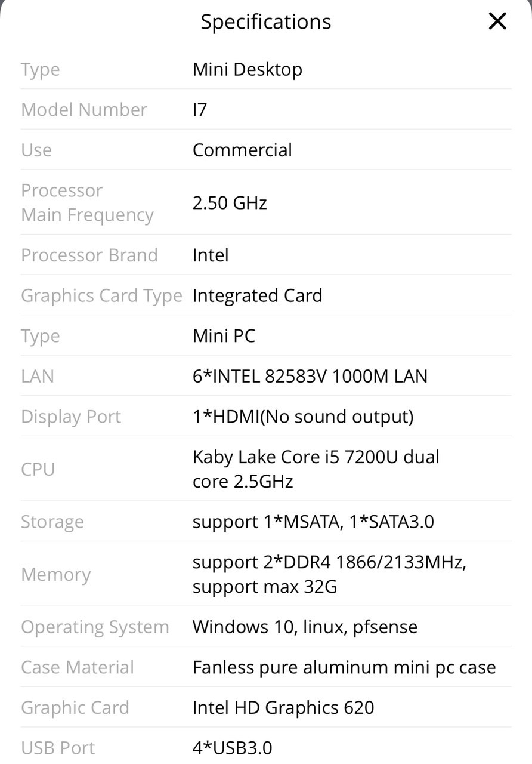Click the Graphics Card Type label

click(x=101, y=296)
